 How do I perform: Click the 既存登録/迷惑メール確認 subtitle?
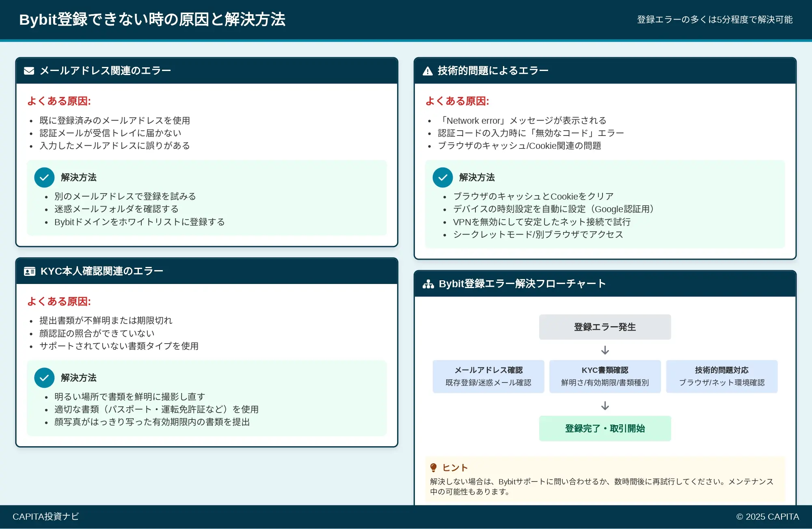click(488, 383)
